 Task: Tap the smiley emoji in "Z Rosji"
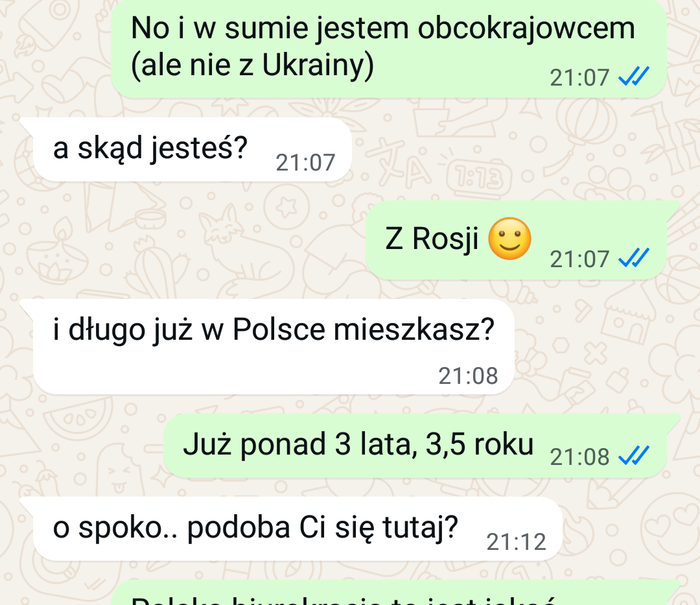click(x=509, y=239)
